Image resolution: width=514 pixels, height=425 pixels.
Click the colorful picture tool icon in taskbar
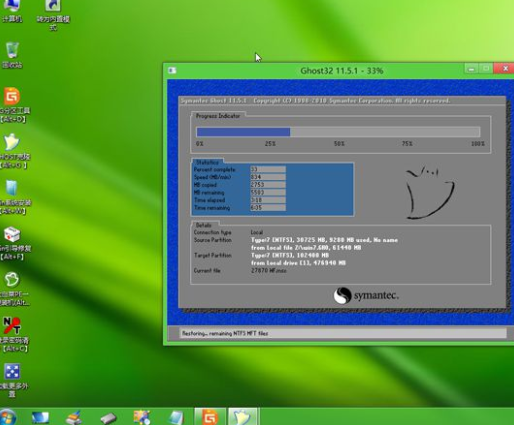click(142, 417)
